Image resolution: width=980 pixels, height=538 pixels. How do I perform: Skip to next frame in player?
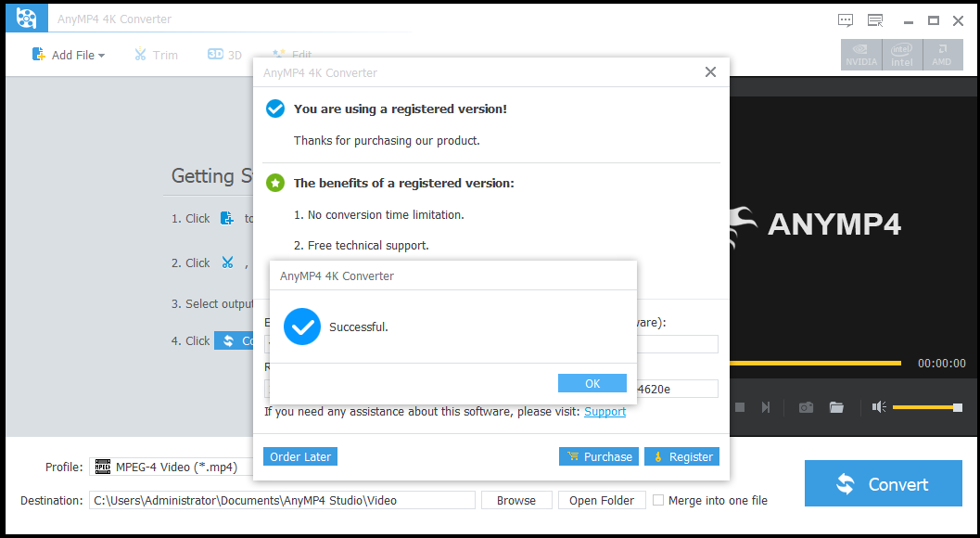point(766,407)
